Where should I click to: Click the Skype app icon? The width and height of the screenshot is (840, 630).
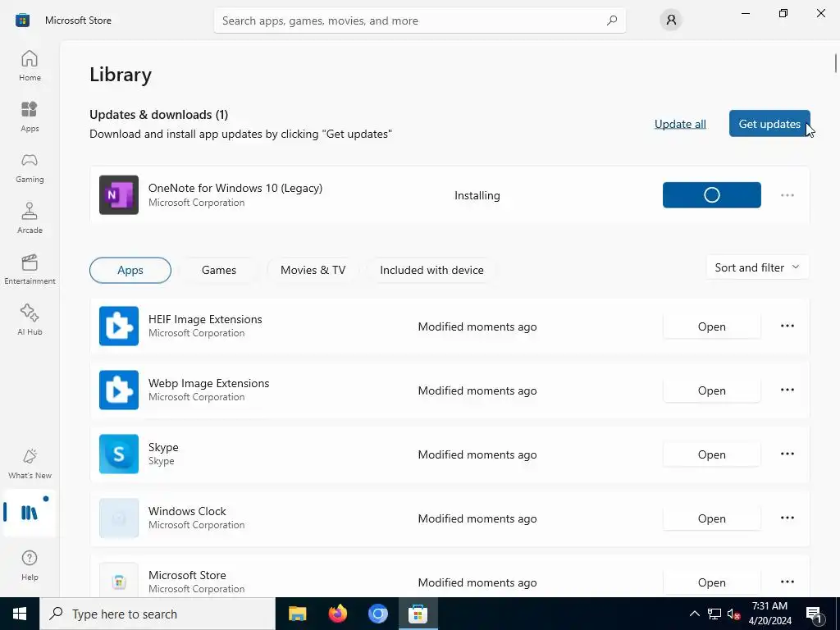coord(119,454)
